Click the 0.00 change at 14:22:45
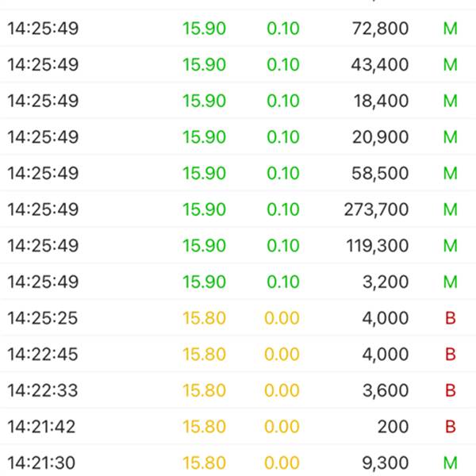Screen dimensions: 476x476 click(x=282, y=355)
